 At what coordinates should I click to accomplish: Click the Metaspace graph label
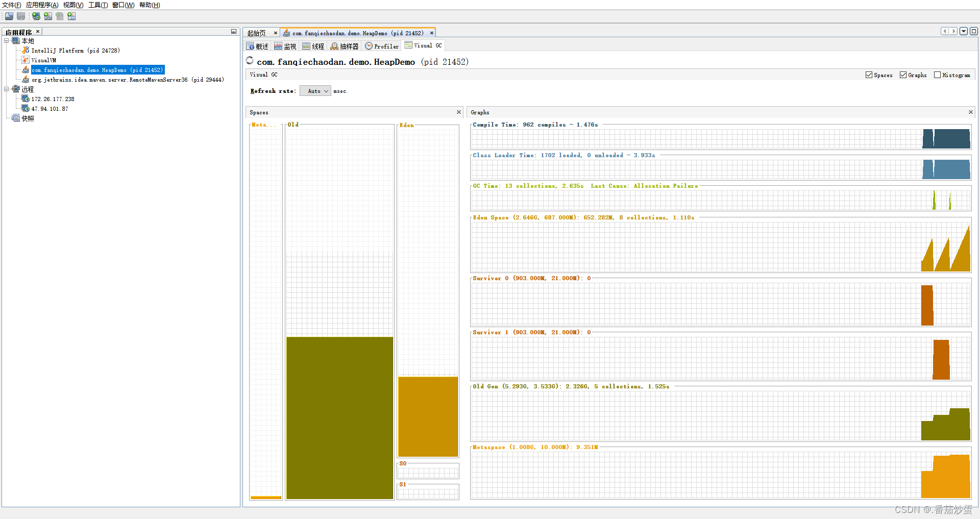coord(535,447)
